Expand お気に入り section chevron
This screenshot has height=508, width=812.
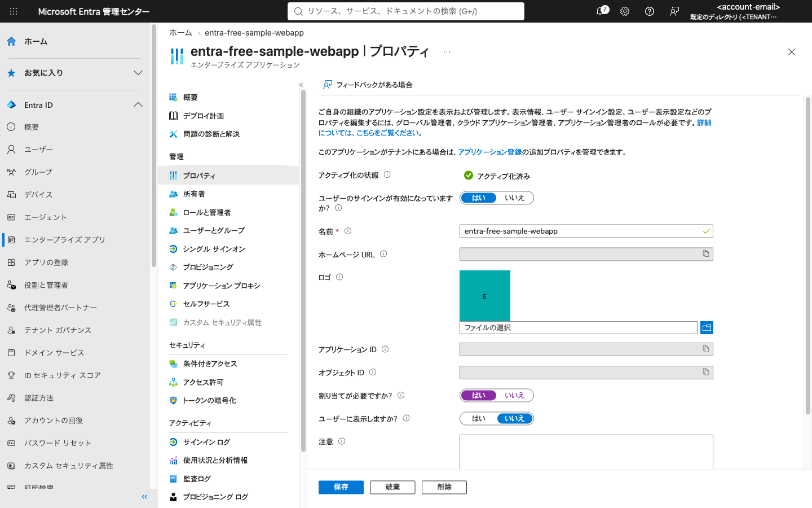138,73
